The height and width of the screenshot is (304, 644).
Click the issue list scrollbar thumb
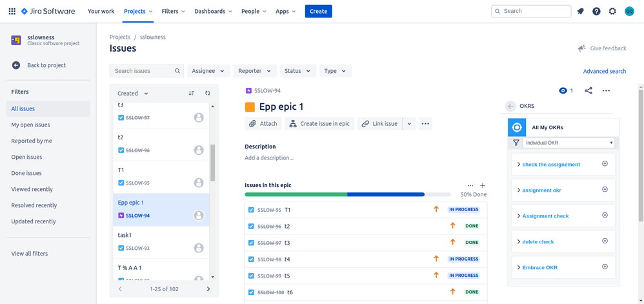pyautogui.click(x=212, y=163)
